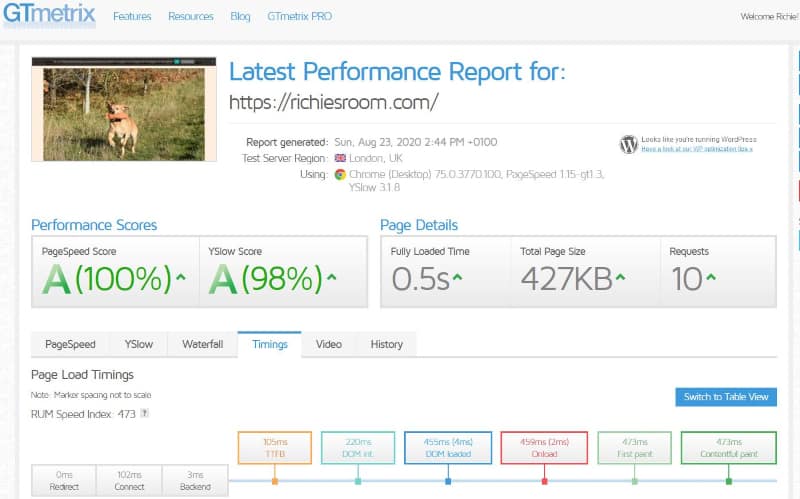
Task: Open GTmetrix PRO page
Action: pos(299,16)
